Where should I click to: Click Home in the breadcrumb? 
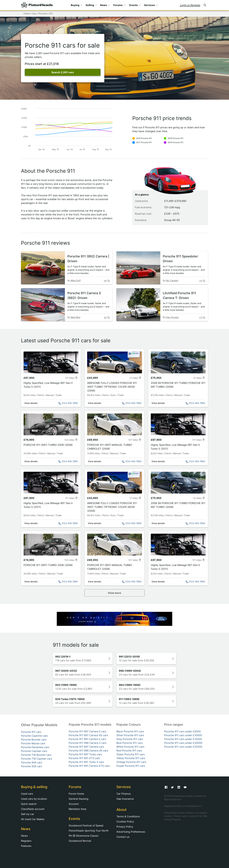(x=27, y=14)
